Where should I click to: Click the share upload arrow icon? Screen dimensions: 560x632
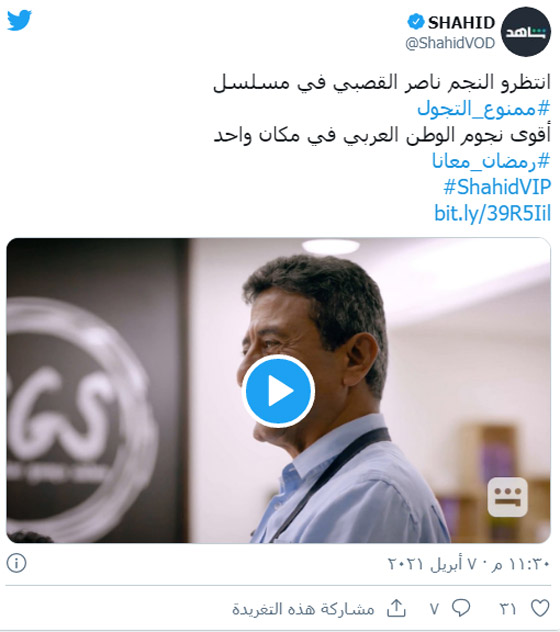[396, 608]
